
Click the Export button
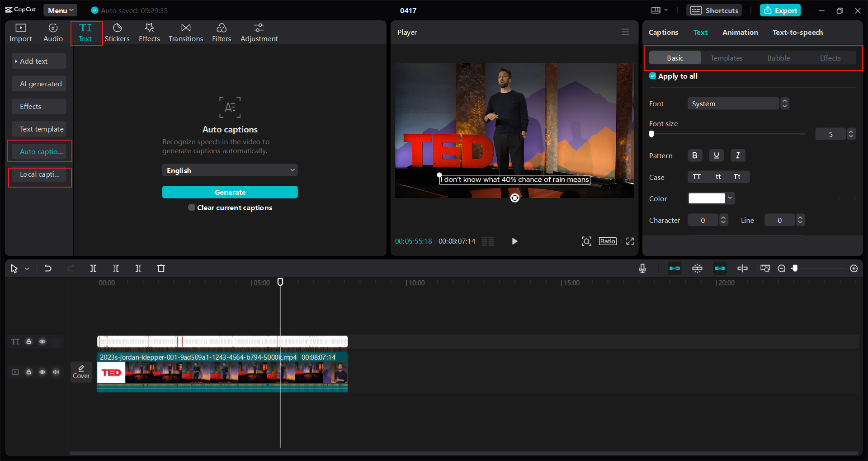(780, 10)
